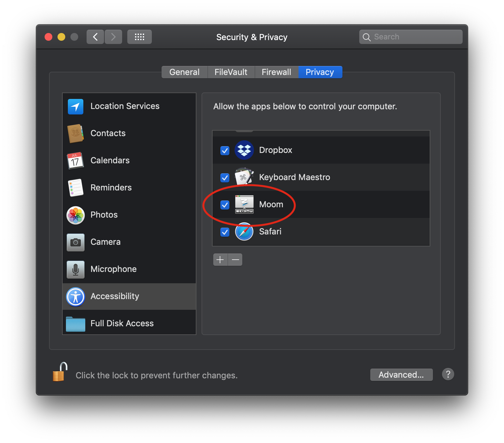Click the Accessibility icon in sidebar
Image resolution: width=504 pixels, height=443 pixels.
(76, 297)
